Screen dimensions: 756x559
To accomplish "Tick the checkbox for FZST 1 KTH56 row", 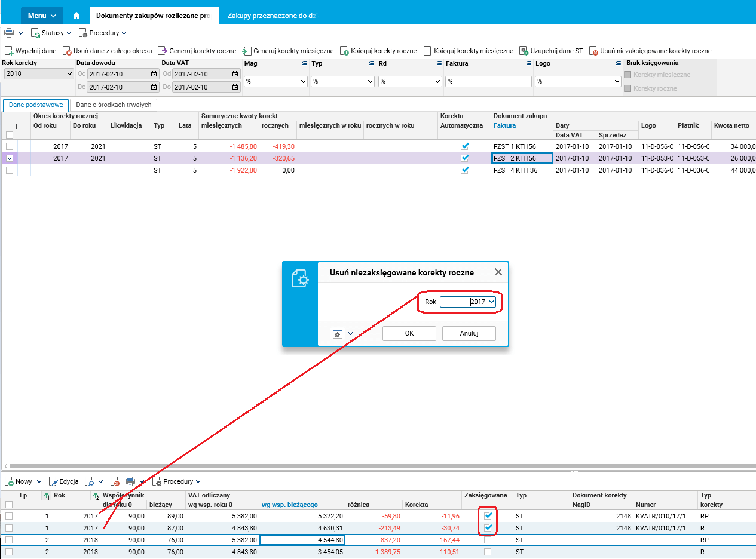I will coord(9,146).
